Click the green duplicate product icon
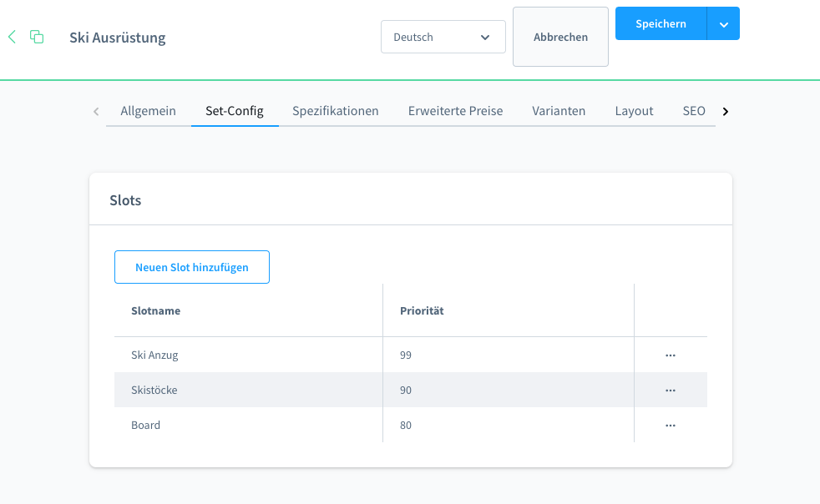The height and width of the screenshot is (504, 820). (37, 37)
